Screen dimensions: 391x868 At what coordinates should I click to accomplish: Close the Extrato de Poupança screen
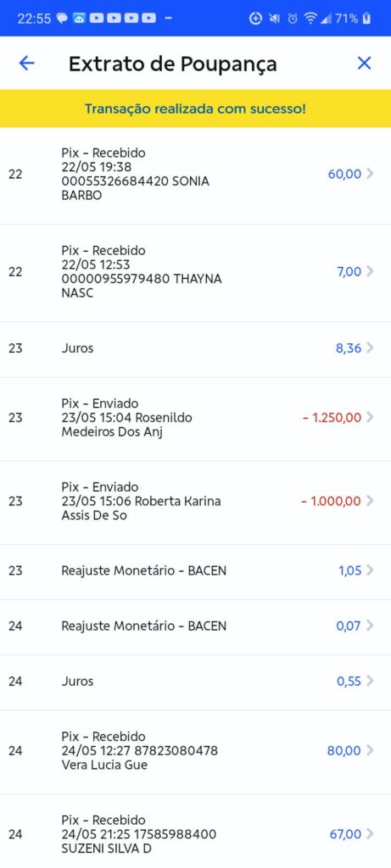(x=364, y=63)
